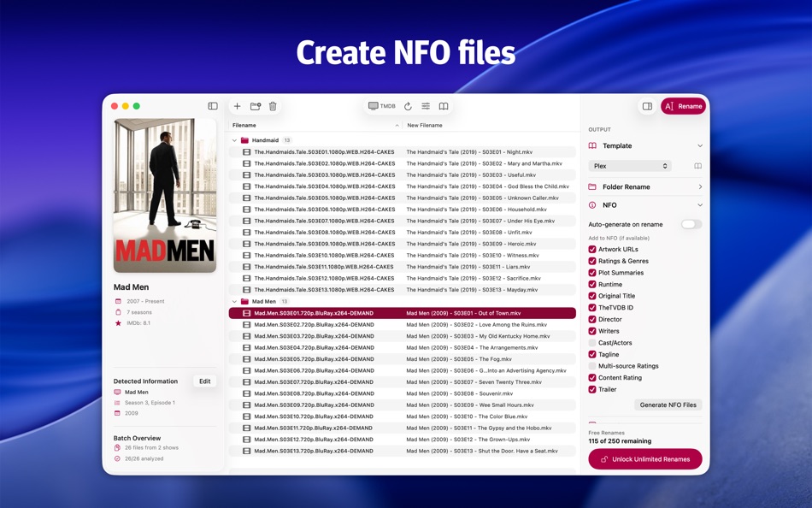This screenshot has height=508, width=812.
Task: Enable Auto-generate on rename
Action: click(x=691, y=222)
